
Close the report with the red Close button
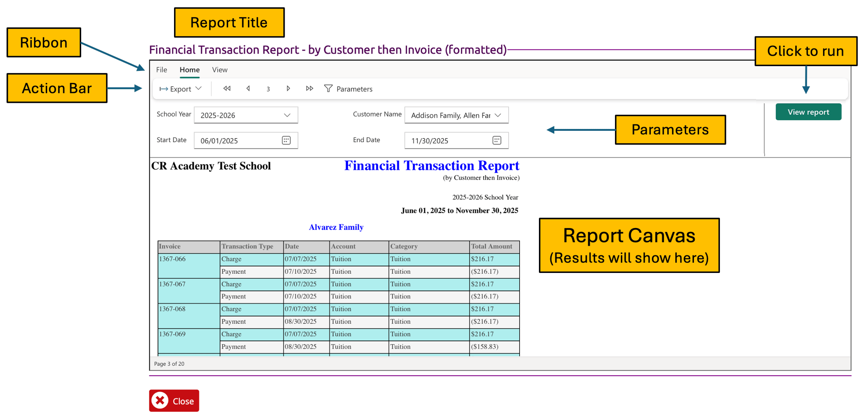[174, 401]
